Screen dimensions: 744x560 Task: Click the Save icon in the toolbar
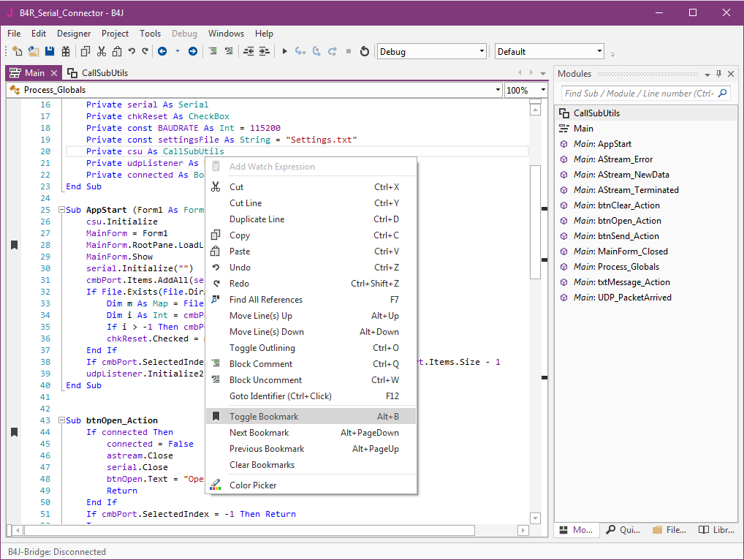click(50, 51)
